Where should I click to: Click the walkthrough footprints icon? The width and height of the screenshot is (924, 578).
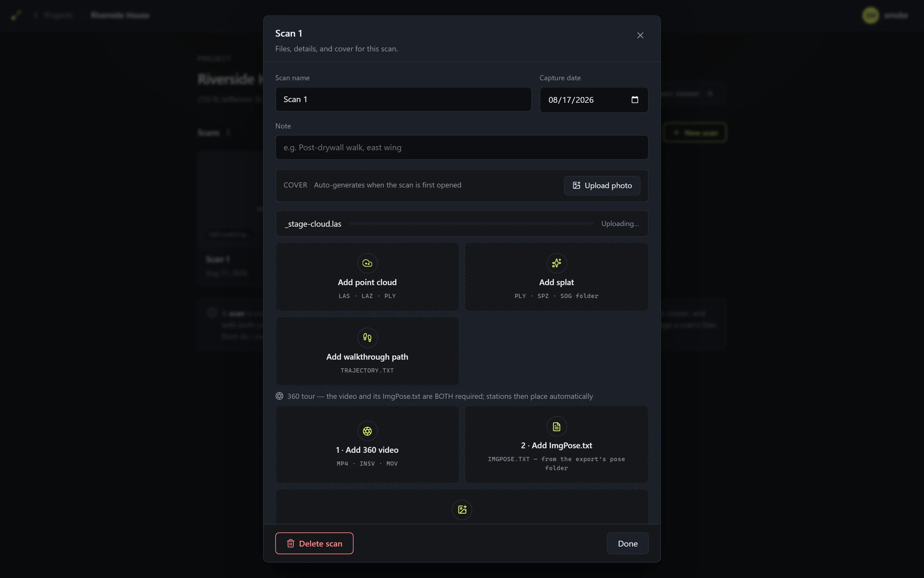click(x=367, y=337)
